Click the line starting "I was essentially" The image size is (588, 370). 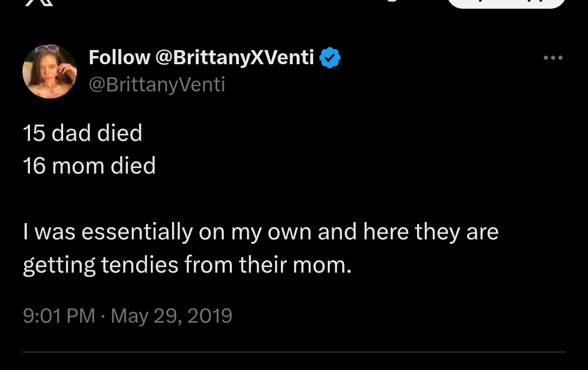pyautogui.click(x=261, y=232)
